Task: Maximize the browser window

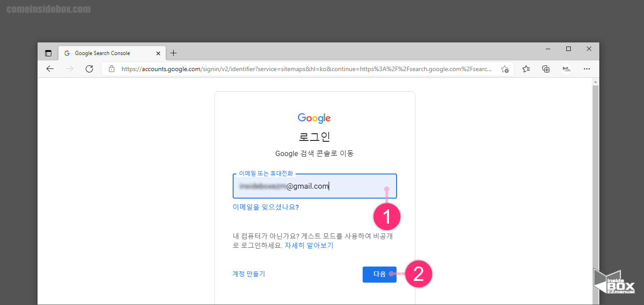Action: [569, 49]
